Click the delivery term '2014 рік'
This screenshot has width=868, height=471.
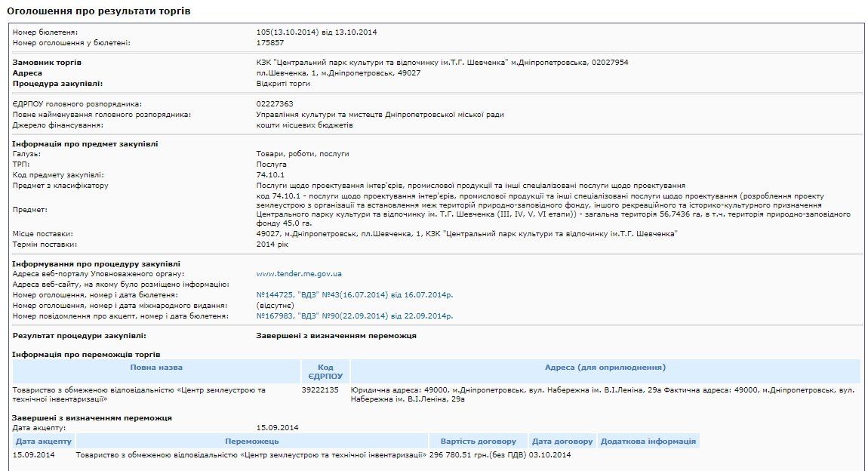point(272,245)
